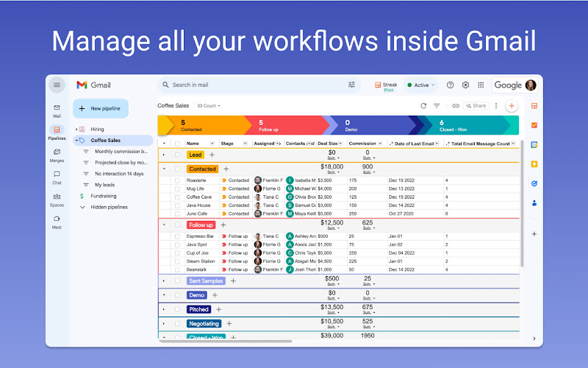Image resolution: width=588 pixels, height=368 pixels.
Task: Copy the pipeline link icon
Action: [456, 106]
